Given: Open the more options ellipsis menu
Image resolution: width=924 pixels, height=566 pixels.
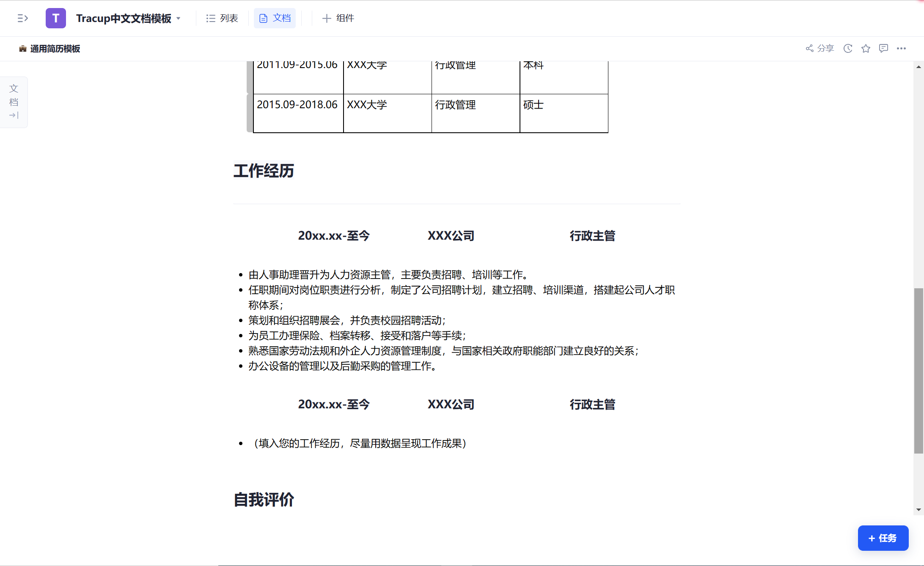Looking at the screenshot, I should click(901, 48).
